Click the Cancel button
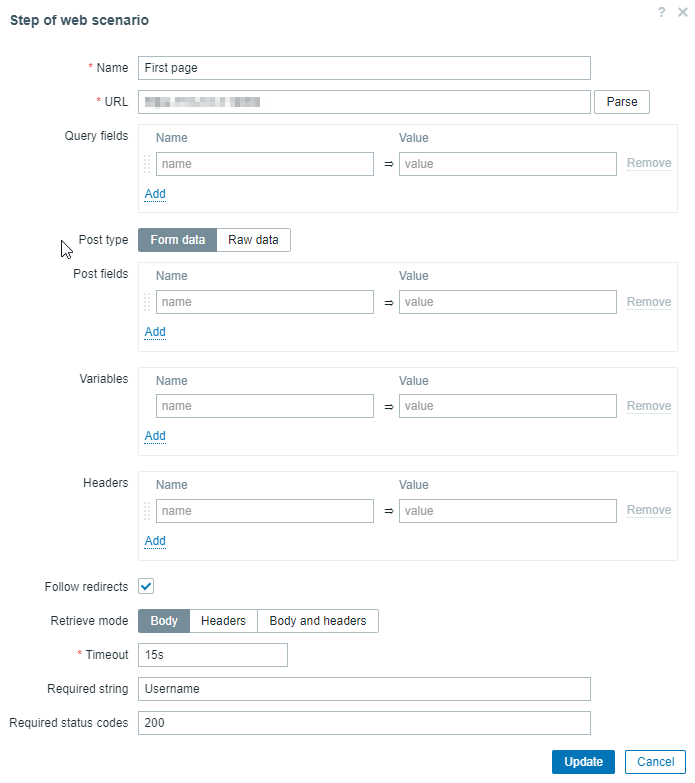Viewport: 695px width, 783px height. point(655,762)
